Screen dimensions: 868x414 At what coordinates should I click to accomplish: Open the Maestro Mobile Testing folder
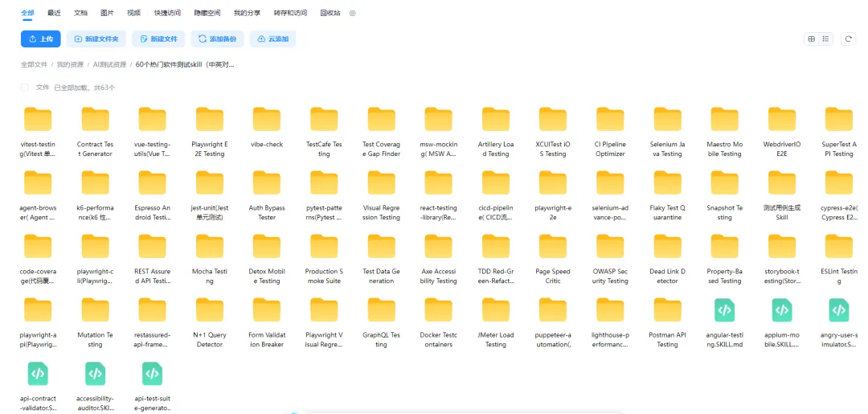[x=725, y=120]
